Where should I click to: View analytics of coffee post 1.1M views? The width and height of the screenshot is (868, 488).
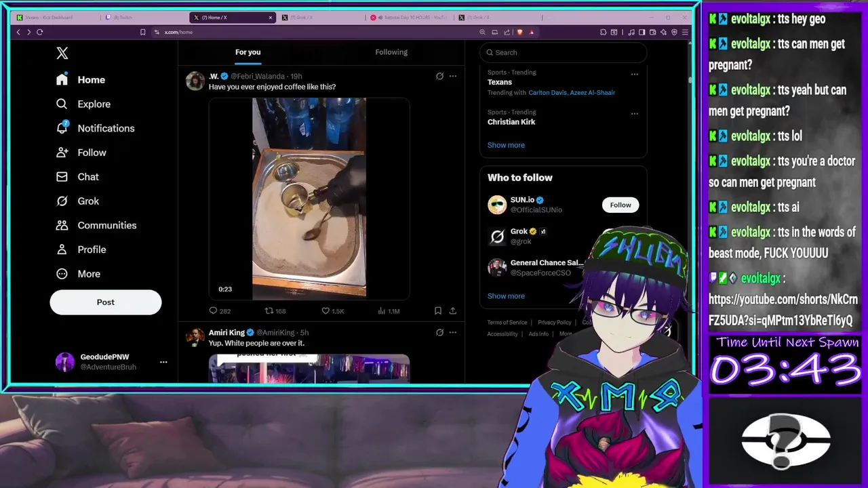(x=389, y=311)
